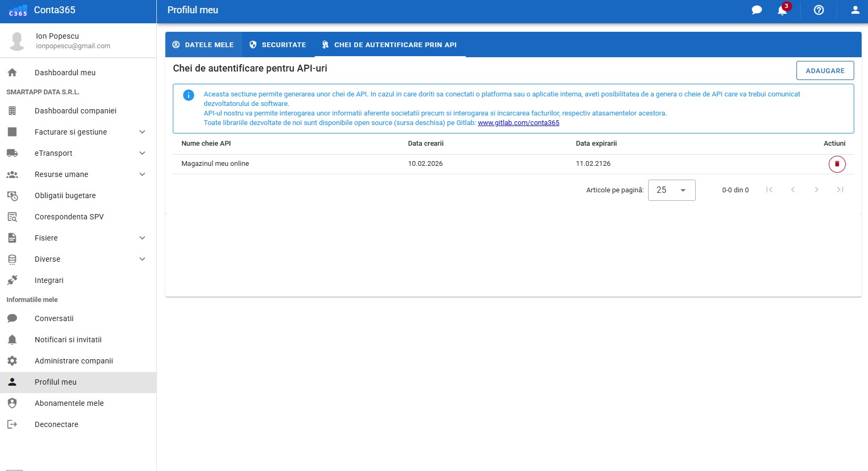Open Dashboardul companiei in sidebar
868x471 pixels.
75,111
